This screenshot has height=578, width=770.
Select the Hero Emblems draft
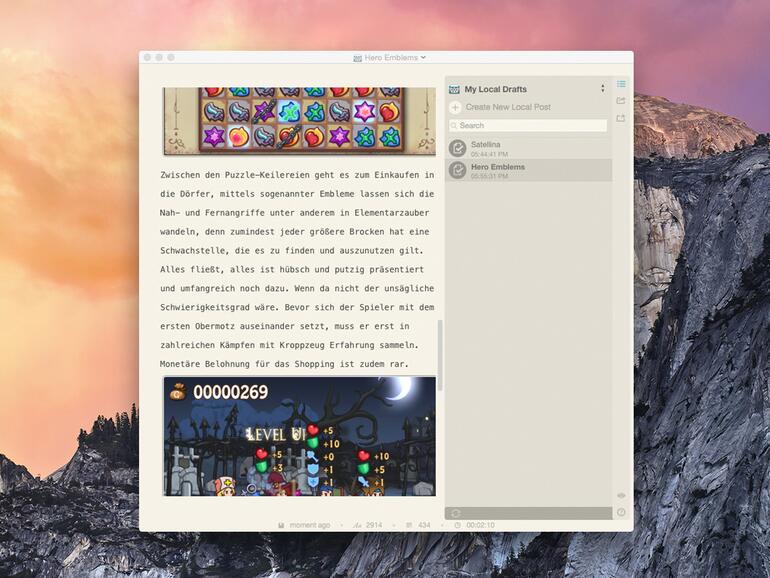click(528, 170)
